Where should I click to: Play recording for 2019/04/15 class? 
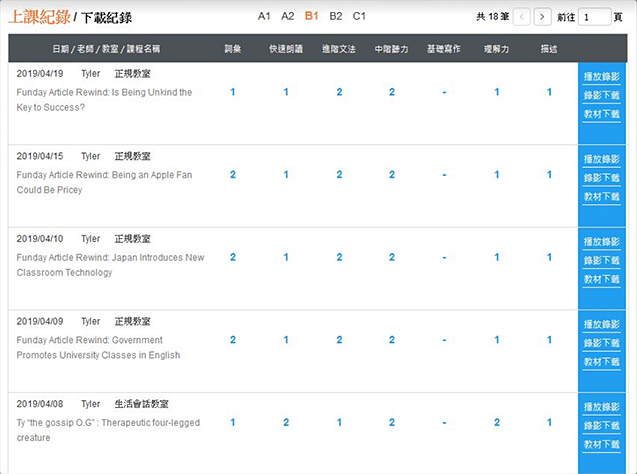[x=602, y=159]
